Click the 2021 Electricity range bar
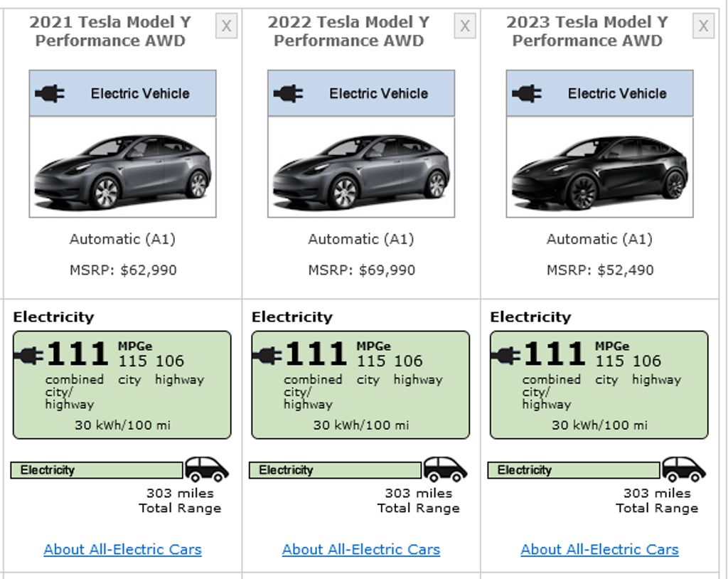This screenshot has height=579, width=728. coord(97,470)
